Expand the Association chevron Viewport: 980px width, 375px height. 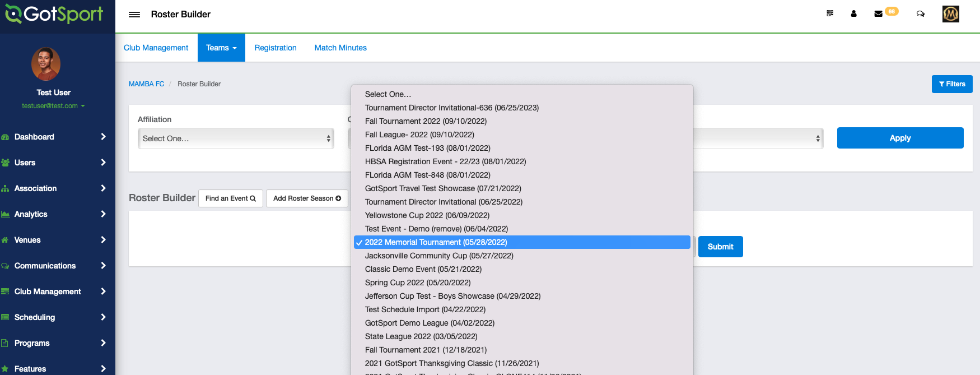click(103, 188)
